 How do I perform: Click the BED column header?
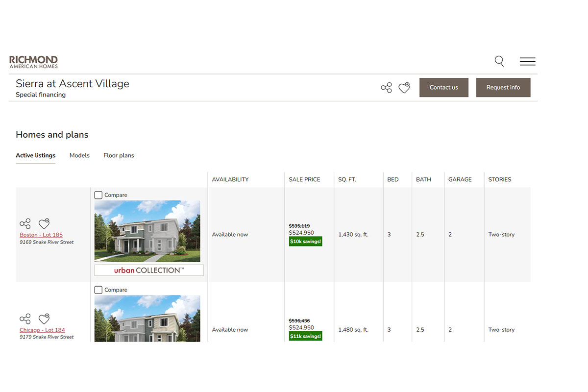click(393, 179)
